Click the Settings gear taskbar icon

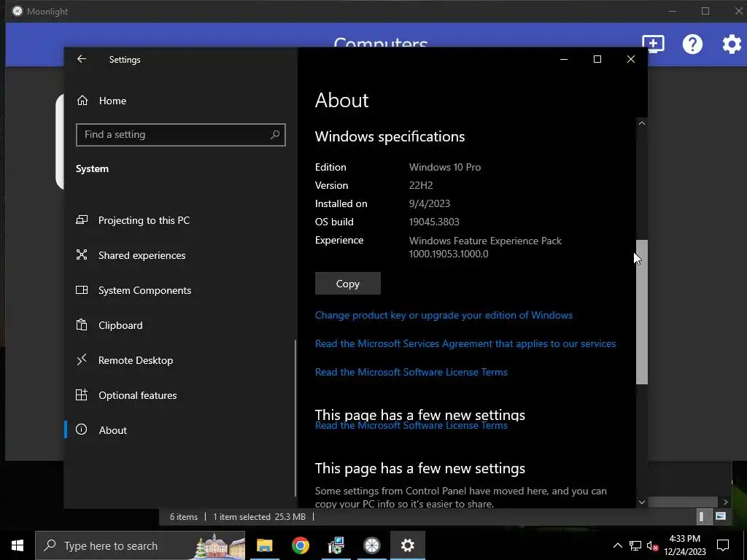[x=407, y=545]
